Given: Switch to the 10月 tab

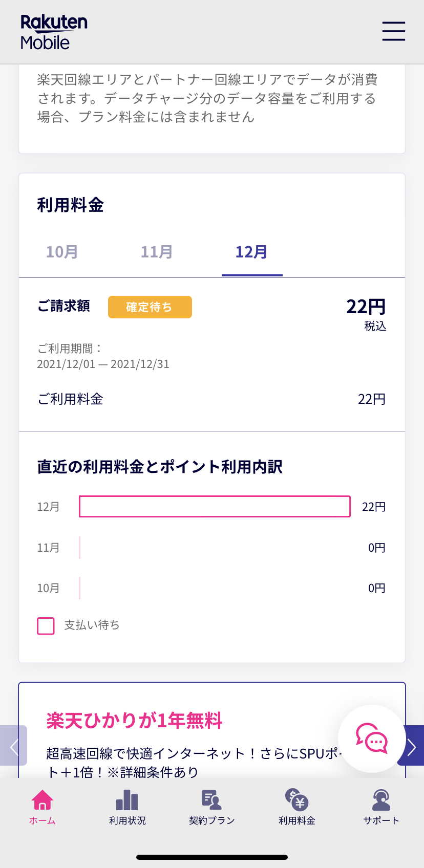Looking at the screenshot, I should pos(62,252).
